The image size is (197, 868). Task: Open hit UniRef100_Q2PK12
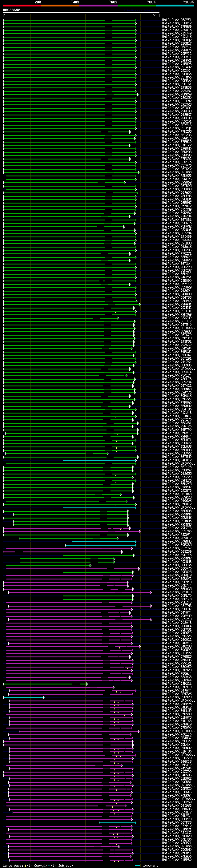click(177, 23)
